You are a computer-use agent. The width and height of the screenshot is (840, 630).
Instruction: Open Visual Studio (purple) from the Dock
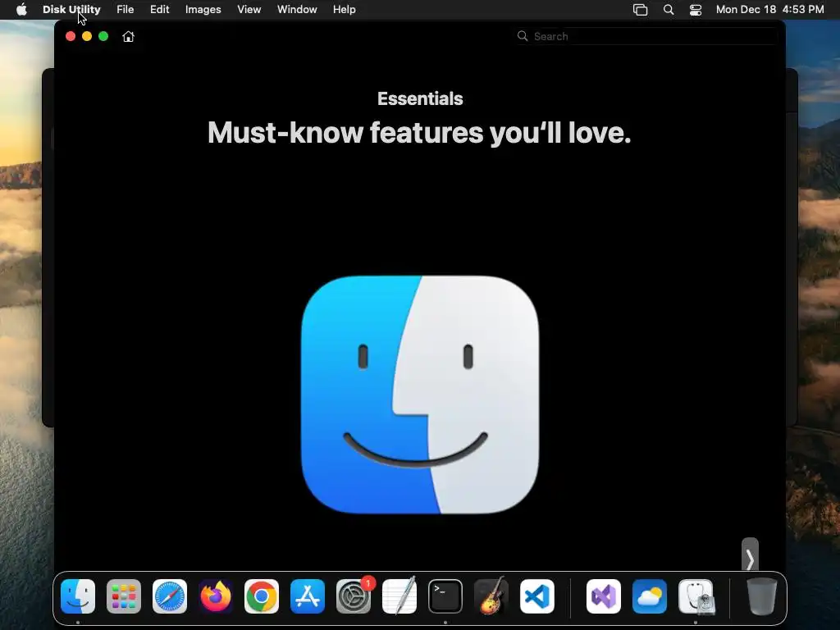pyautogui.click(x=604, y=596)
